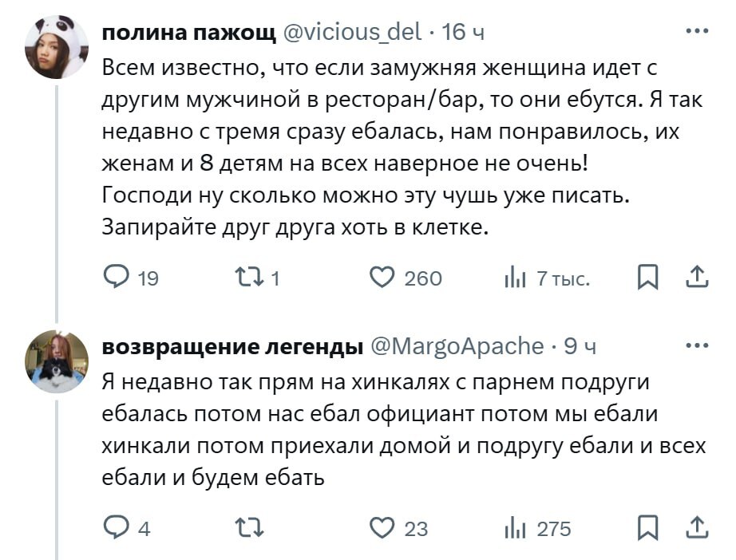
Task: Reply to the @MargoApache tweet
Action: point(117,527)
